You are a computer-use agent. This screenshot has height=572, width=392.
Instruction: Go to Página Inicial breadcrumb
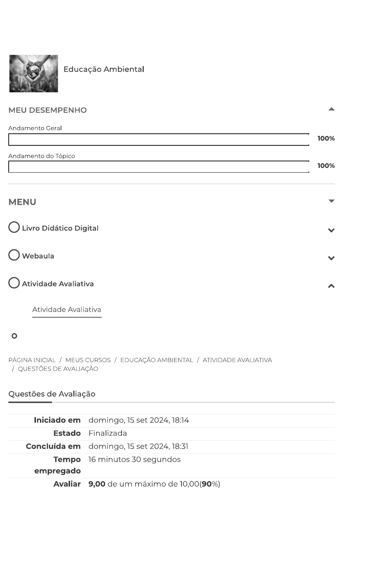[32, 360]
